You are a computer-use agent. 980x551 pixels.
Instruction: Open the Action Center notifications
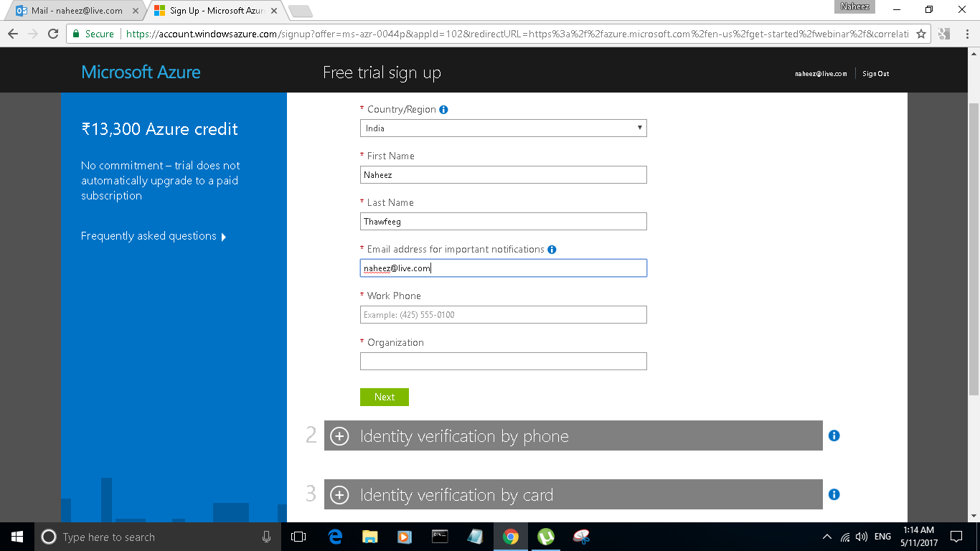click(x=956, y=537)
